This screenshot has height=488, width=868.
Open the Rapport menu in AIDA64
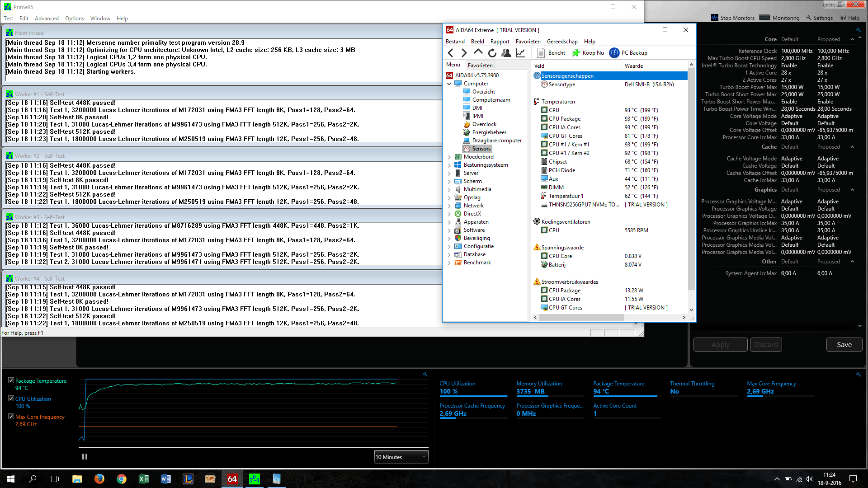(x=500, y=42)
